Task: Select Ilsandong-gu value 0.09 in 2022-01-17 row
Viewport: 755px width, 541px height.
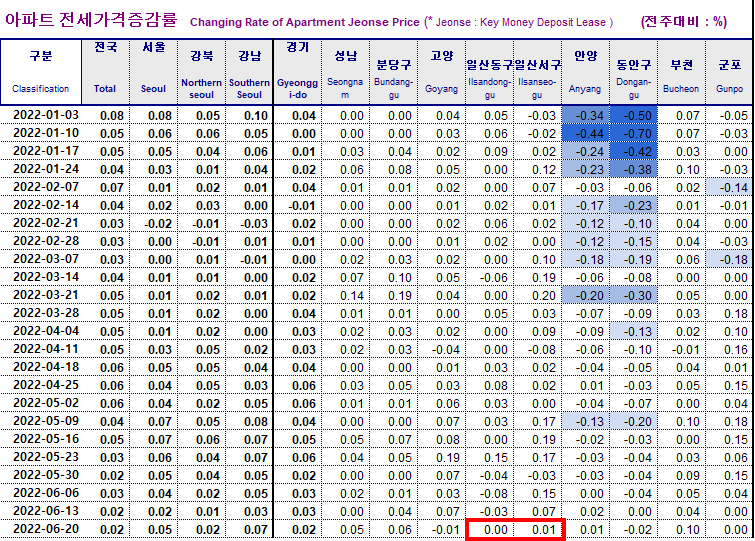Action: pyautogui.click(x=496, y=152)
